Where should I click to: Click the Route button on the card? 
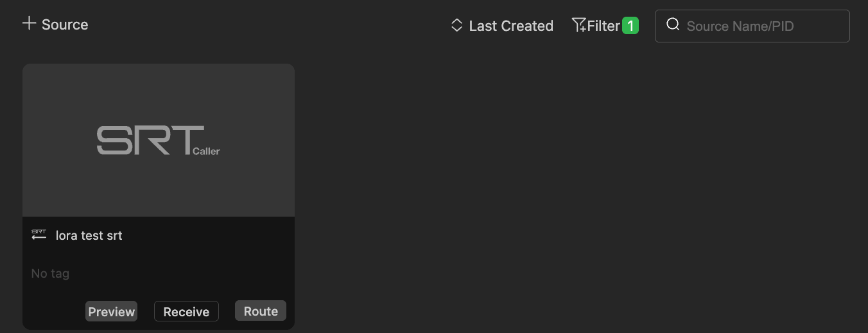[261, 310]
